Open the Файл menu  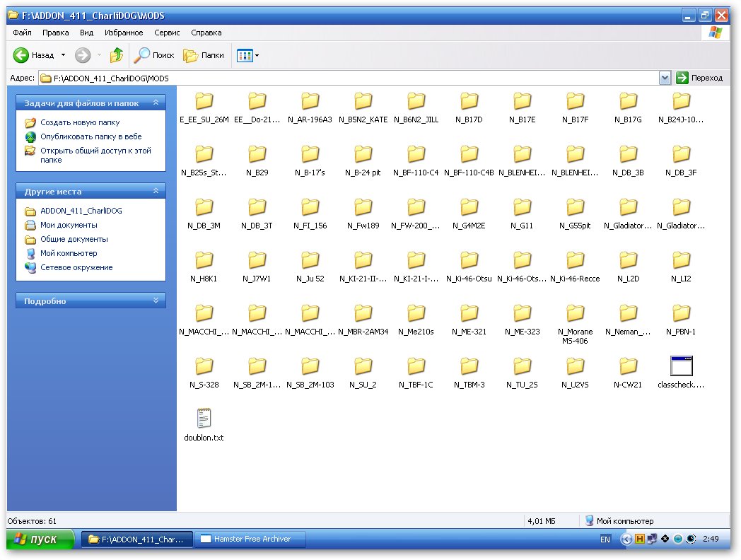coord(22,33)
